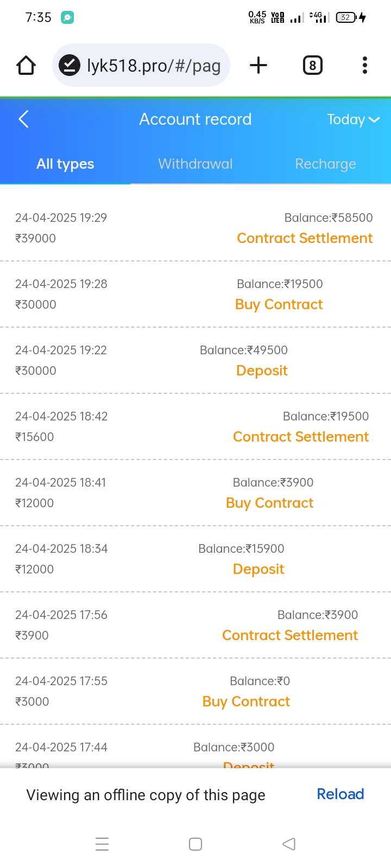This screenshot has height=868, width=391.
Task: Tap the lyk518.pro address bar URL
Action: [x=154, y=66]
